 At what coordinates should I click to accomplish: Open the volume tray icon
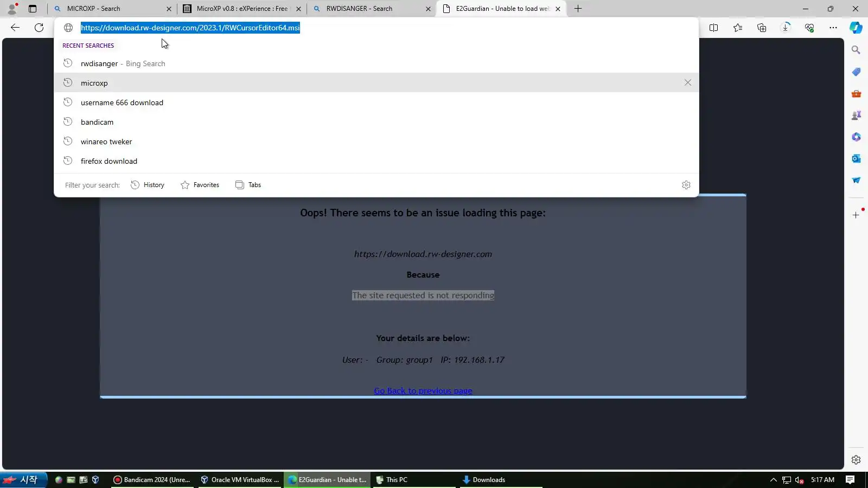tap(799, 480)
